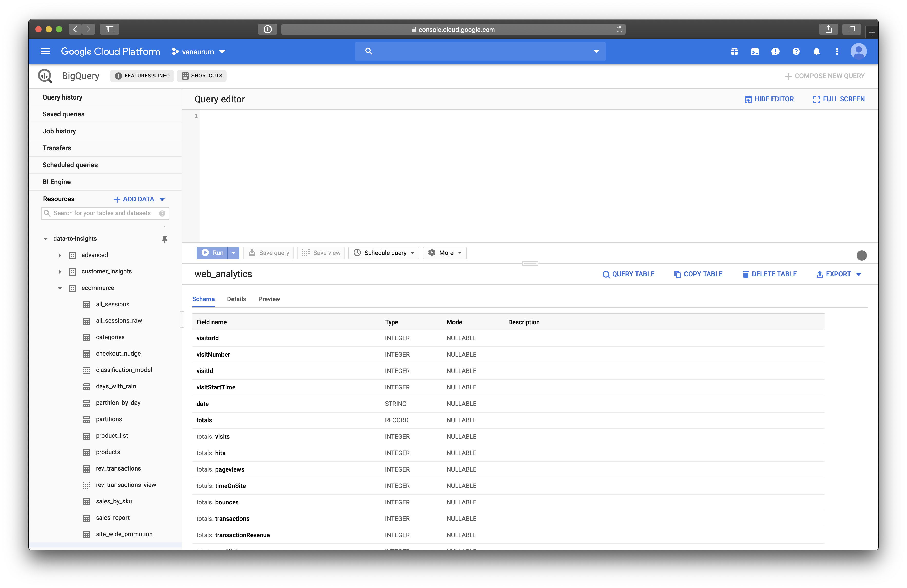
Task: Click the gift icon in header
Action: point(734,51)
